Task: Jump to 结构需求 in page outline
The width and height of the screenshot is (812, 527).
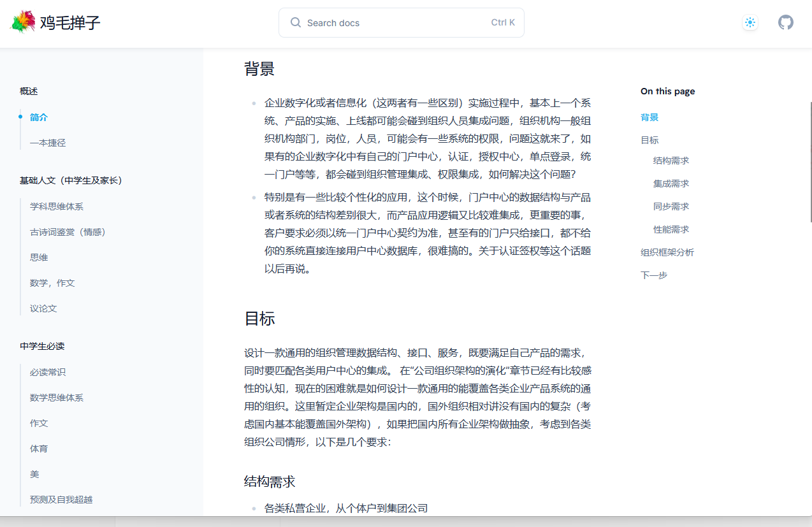Action: [x=671, y=161]
